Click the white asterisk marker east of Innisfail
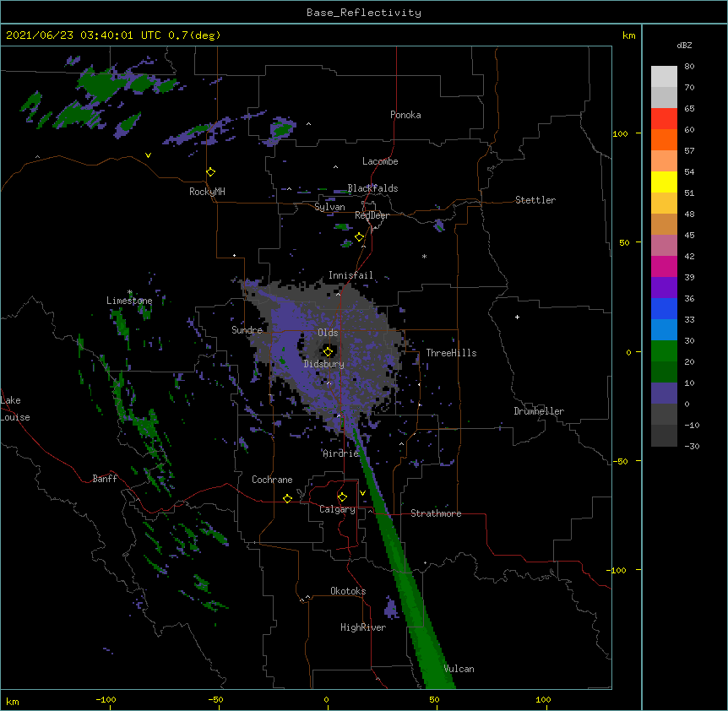This screenshot has width=728, height=711. tap(424, 256)
